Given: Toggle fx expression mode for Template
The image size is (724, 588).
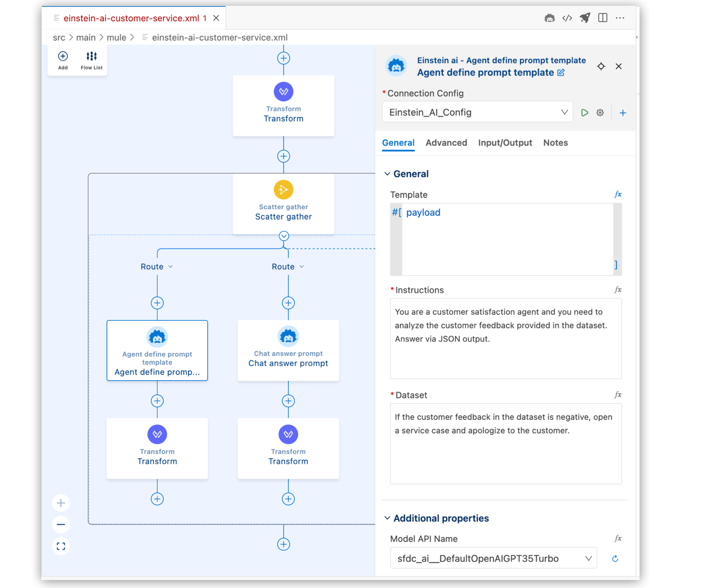Looking at the screenshot, I should (x=618, y=194).
